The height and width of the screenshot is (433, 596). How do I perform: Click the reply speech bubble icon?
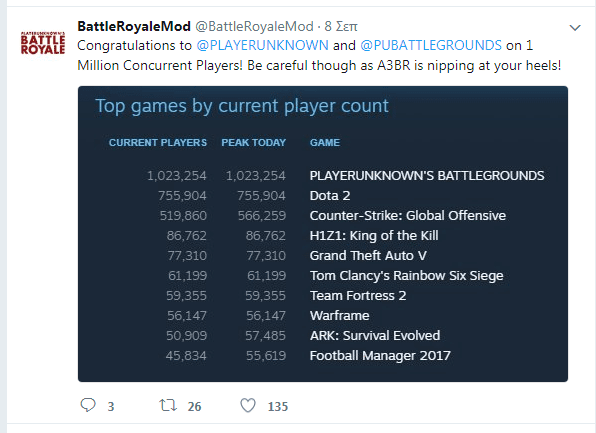88,405
